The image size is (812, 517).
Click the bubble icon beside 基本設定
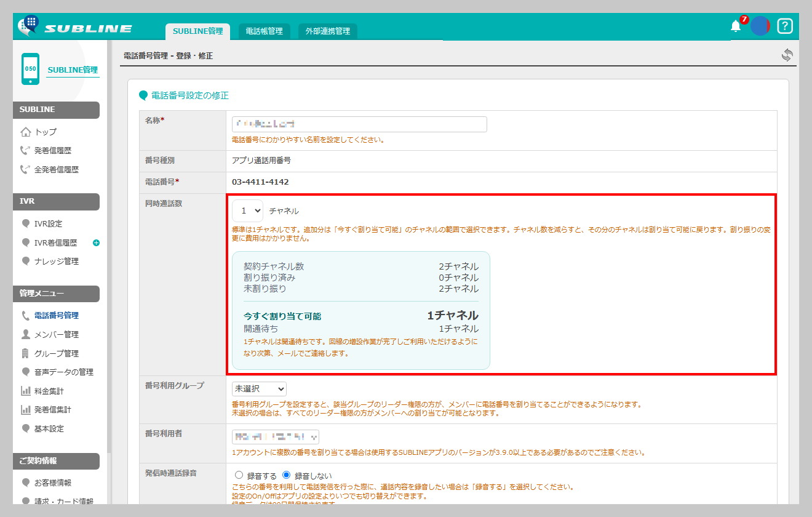point(26,428)
